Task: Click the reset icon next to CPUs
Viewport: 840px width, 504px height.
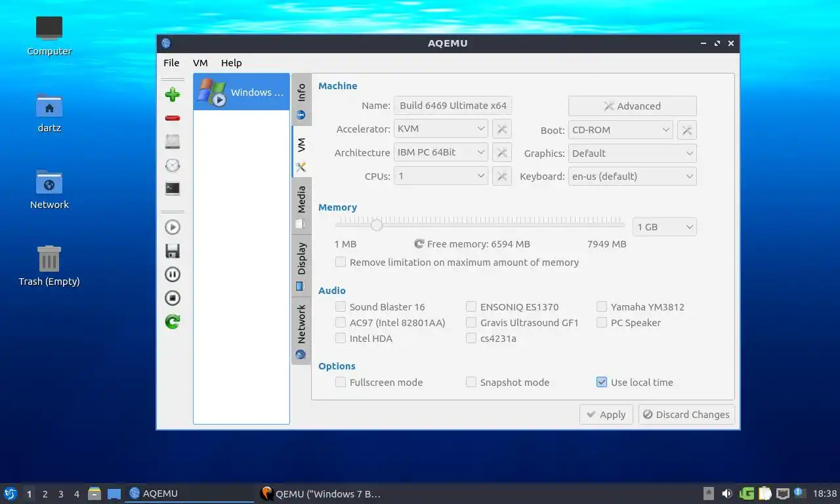Action: pos(501,176)
